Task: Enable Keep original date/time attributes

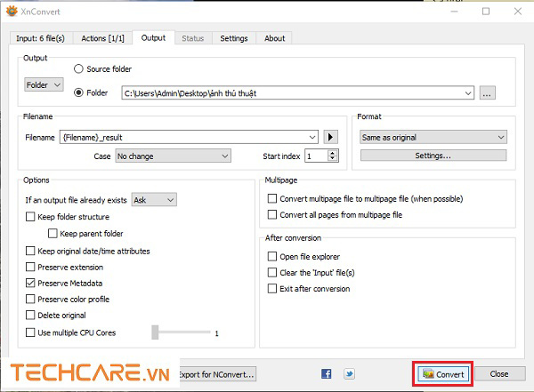Action: [30, 252]
